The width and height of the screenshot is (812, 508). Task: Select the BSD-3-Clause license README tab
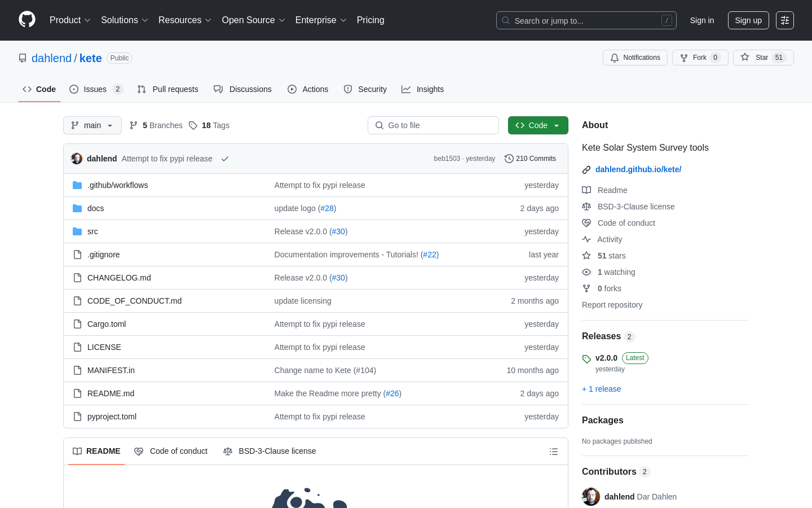tap(270, 451)
